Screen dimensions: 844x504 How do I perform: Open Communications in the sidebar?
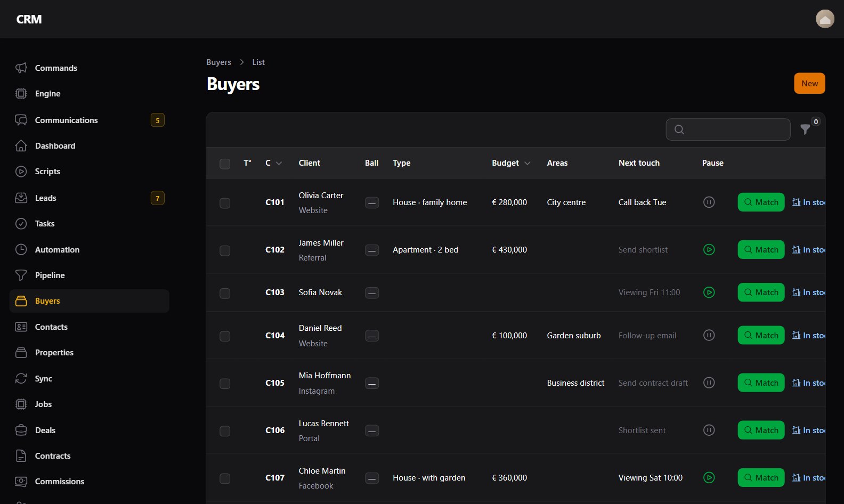[x=90, y=120]
